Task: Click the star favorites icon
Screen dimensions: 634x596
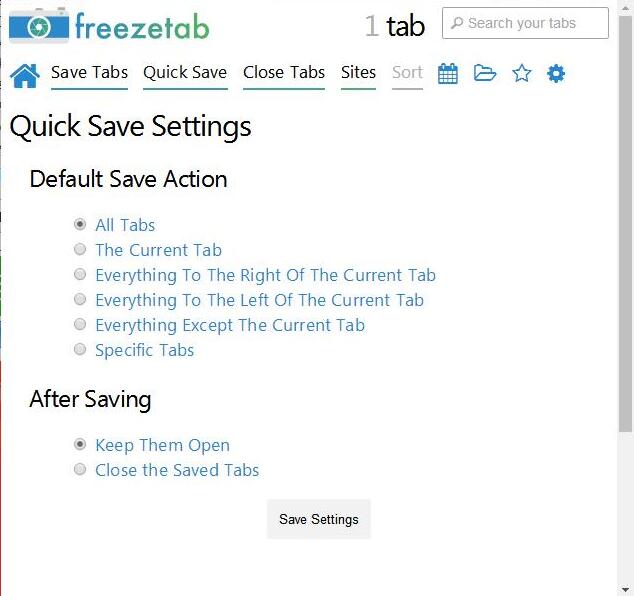Action: pos(521,73)
